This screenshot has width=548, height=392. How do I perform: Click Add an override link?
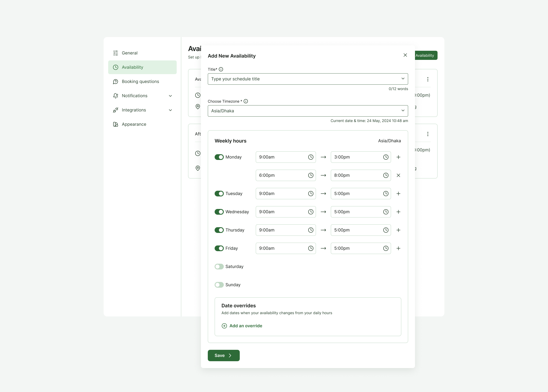coord(246,326)
